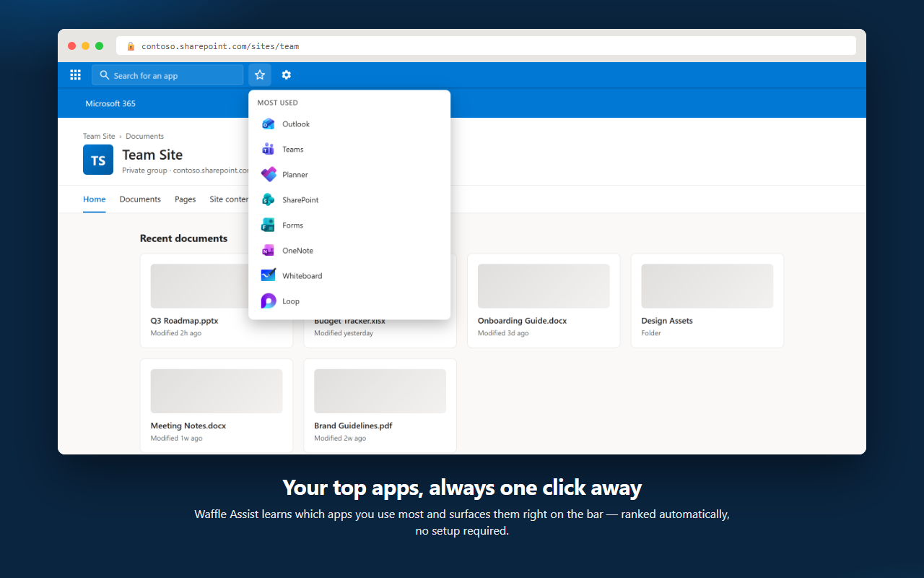Open the settings gear icon
This screenshot has height=578, width=924.
click(x=287, y=75)
